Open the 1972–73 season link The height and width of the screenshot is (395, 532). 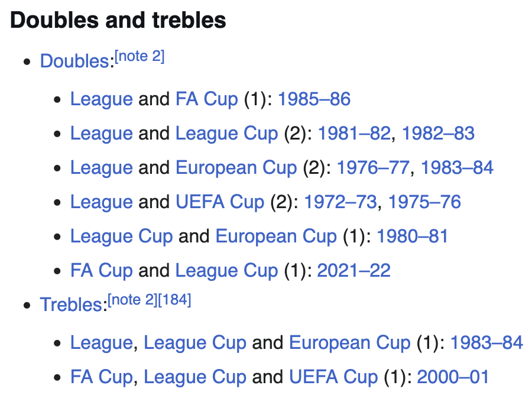pos(340,202)
